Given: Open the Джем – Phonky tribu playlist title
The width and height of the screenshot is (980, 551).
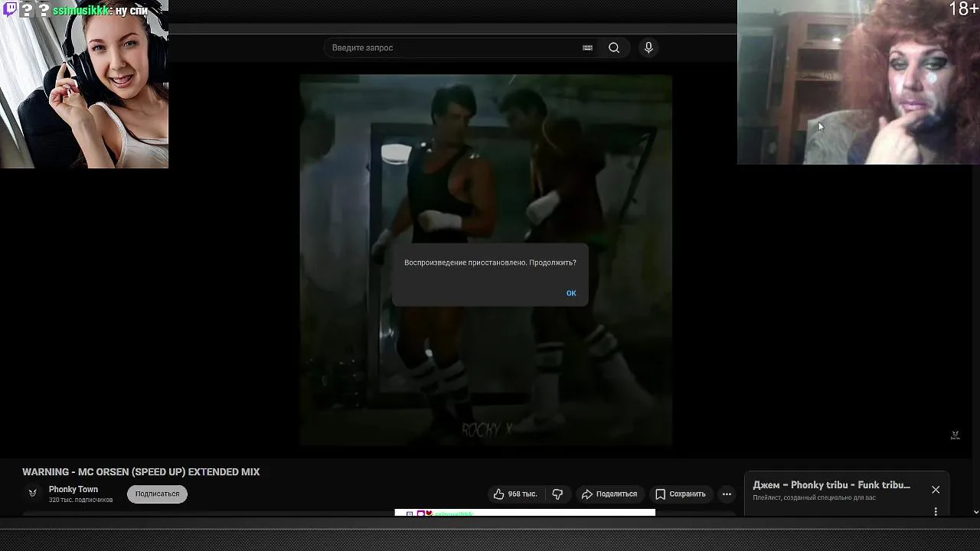Looking at the screenshot, I should (x=831, y=485).
